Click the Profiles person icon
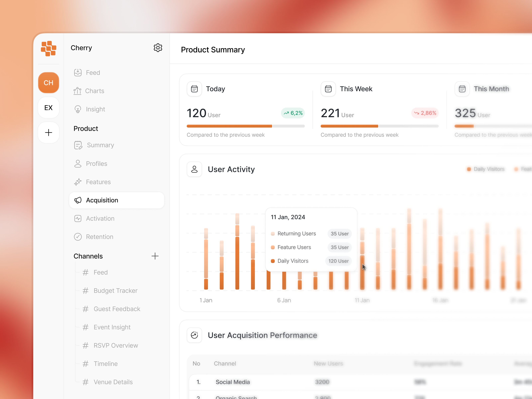This screenshot has height=399, width=532. pyautogui.click(x=78, y=164)
